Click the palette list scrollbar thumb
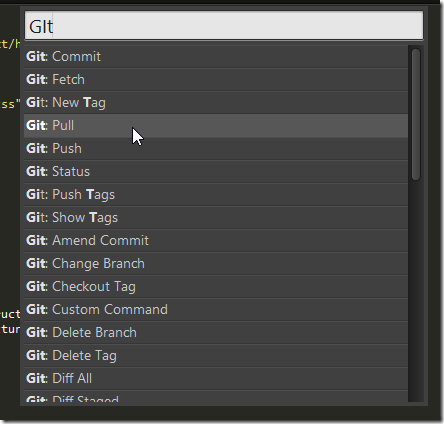The height and width of the screenshot is (424, 444). (416, 115)
